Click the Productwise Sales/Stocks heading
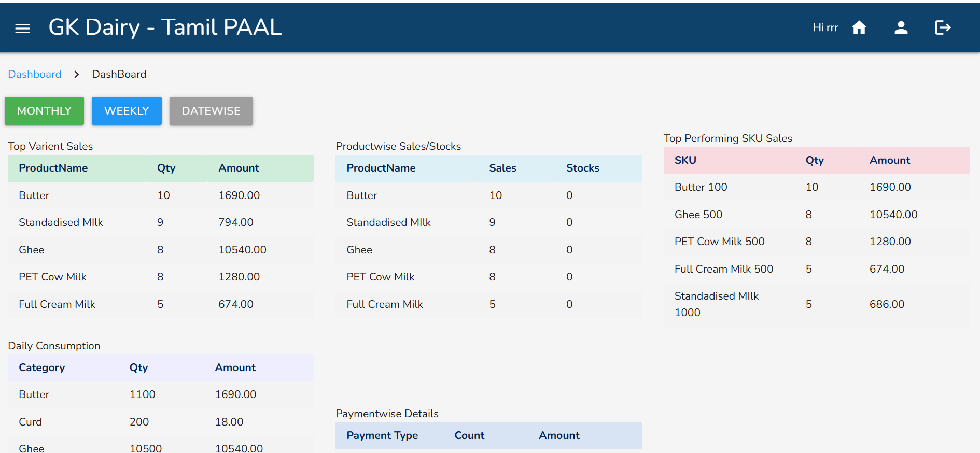Viewport: 980px width, 453px height. click(398, 146)
